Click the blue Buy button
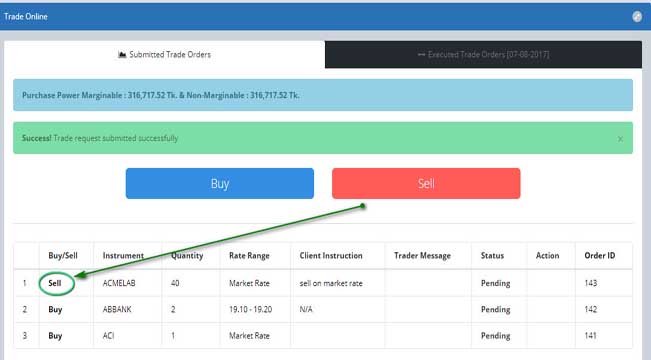651x360 pixels. (x=220, y=184)
